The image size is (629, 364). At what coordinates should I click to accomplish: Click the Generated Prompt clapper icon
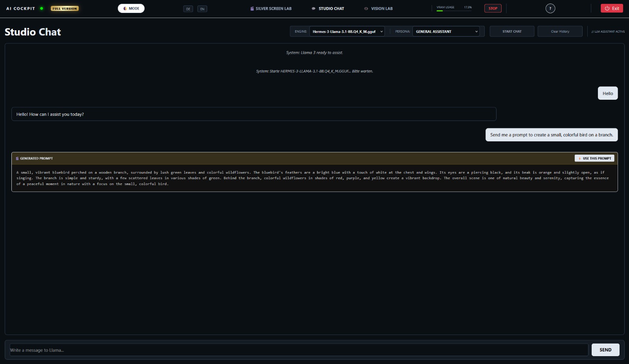(x=17, y=158)
